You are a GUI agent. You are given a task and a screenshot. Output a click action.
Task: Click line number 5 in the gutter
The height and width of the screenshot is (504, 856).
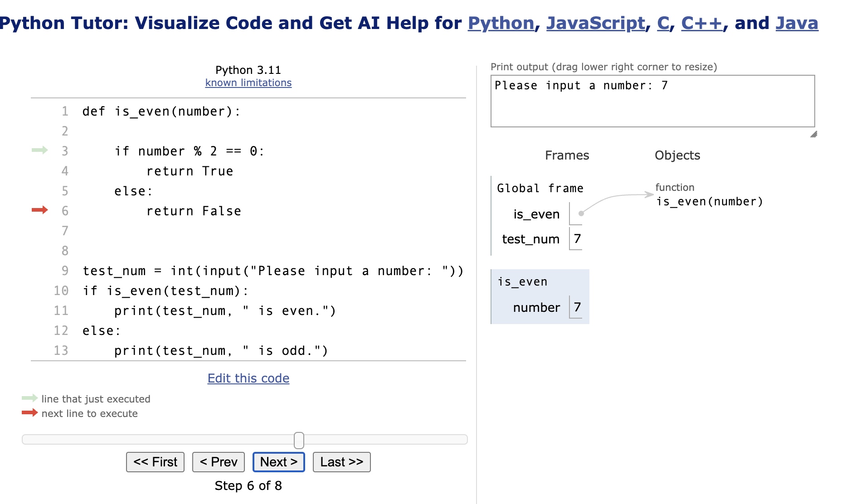point(65,191)
